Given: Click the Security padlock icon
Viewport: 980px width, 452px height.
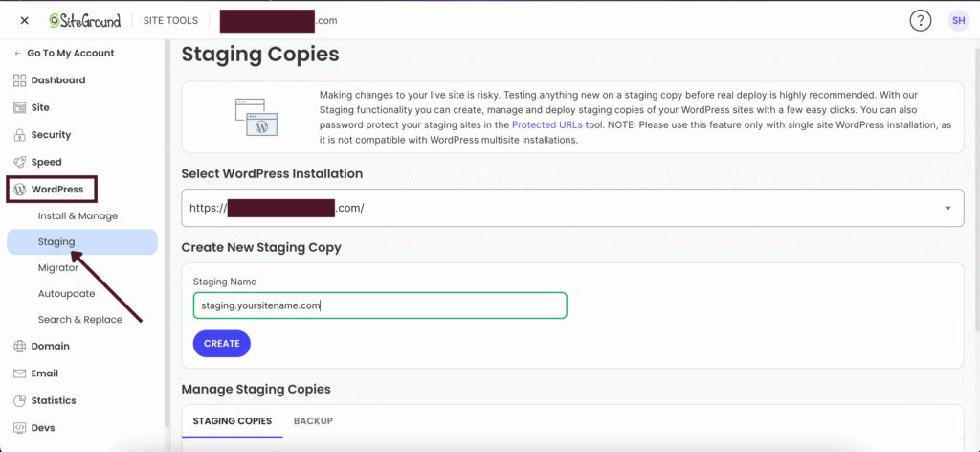Looking at the screenshot, I should point(20,135).
